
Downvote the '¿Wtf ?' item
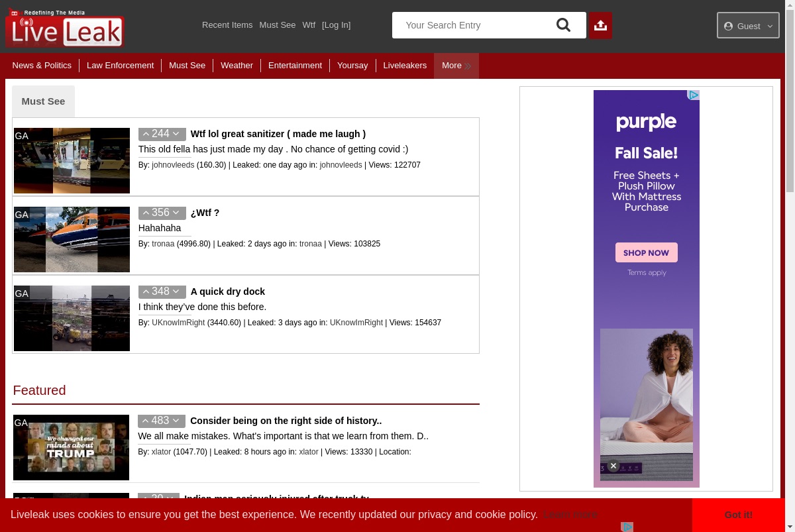[x=176, y=213]
